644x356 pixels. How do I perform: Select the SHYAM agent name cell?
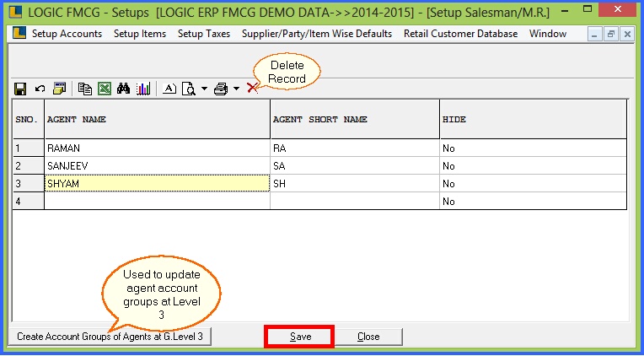[x=156, y=183]
